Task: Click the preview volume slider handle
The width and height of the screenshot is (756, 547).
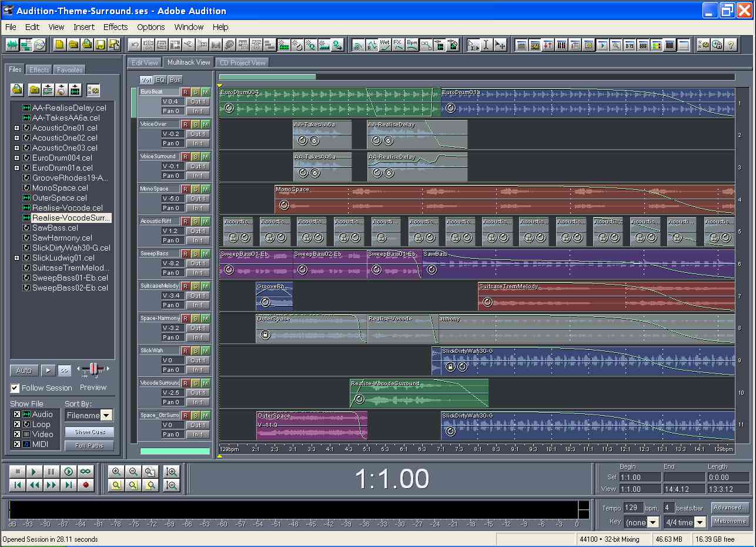Action: (92, 369)
